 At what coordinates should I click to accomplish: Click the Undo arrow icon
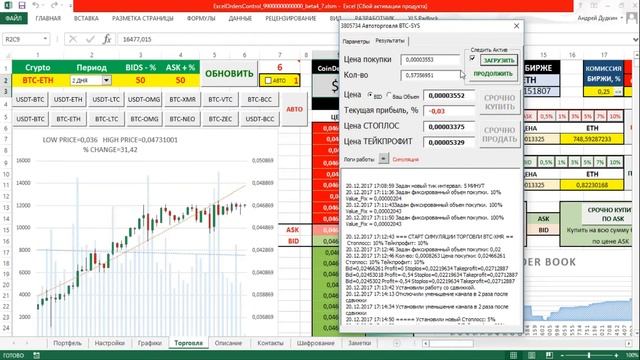pyautogui.click(x=36, y=6)
